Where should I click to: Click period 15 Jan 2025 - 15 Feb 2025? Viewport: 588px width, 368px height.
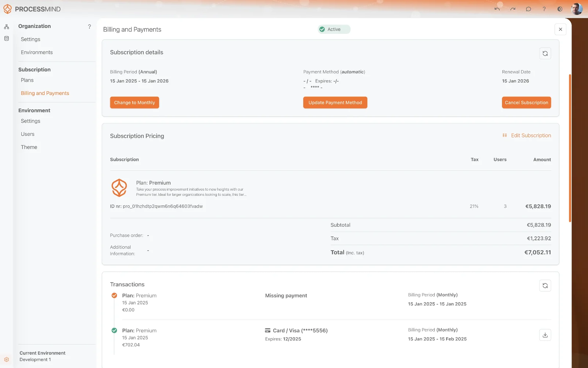(437, 339)
